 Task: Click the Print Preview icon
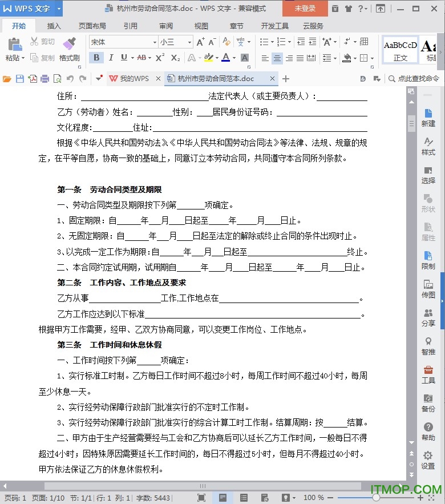tap(58, 78)
